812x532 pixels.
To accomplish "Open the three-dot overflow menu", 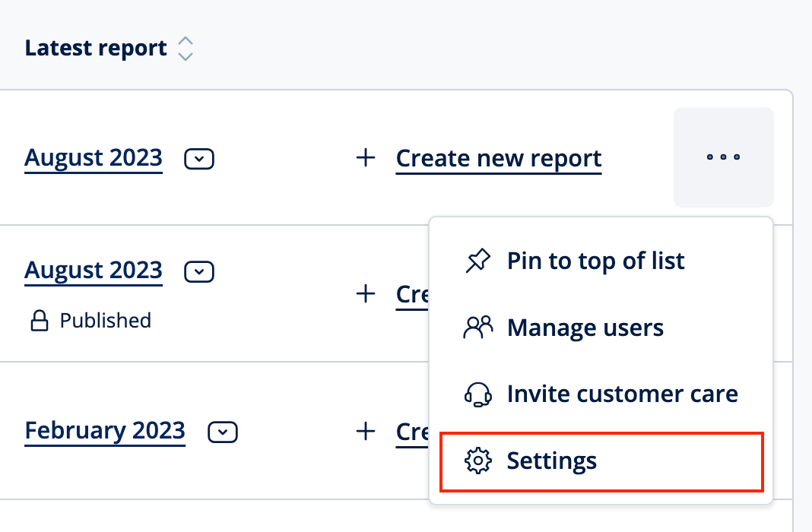I will pyautogui.click(x=723, y=157).
